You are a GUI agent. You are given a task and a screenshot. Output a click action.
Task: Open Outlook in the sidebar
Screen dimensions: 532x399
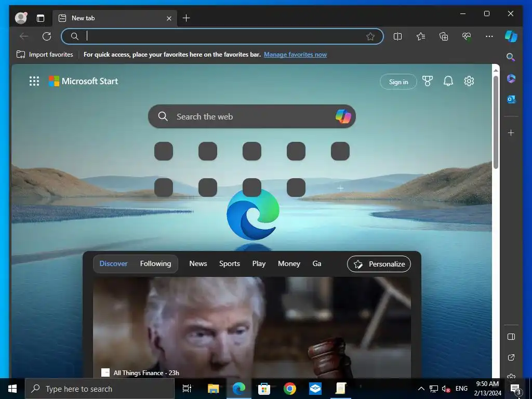(x=511, y=99)
